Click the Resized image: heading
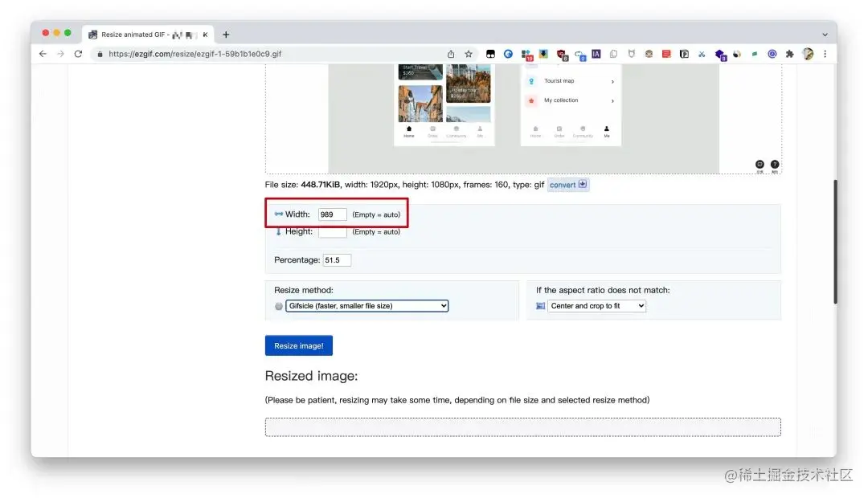 311,376
